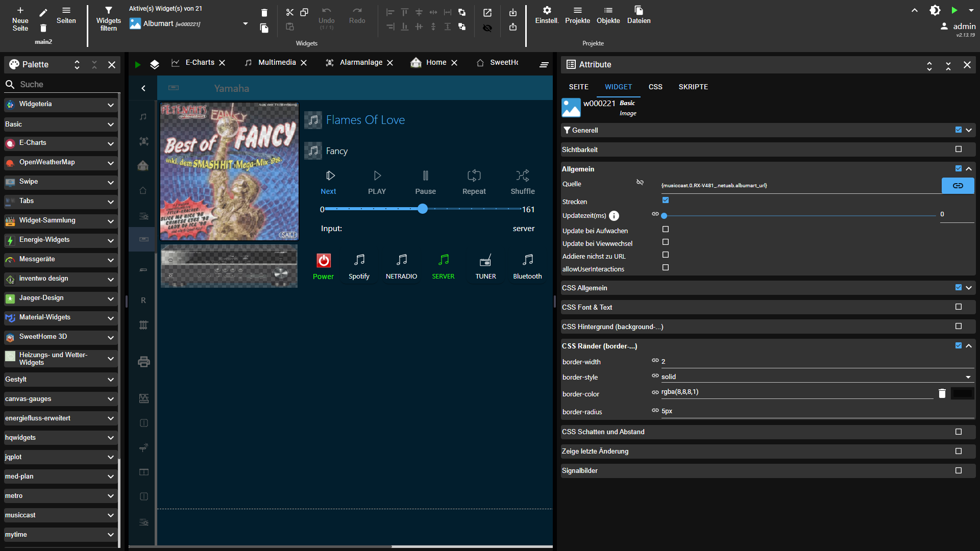980x551 pixels.
Task: Expand the SweetHome 3D palette group
Action: (x=111, y=337)
